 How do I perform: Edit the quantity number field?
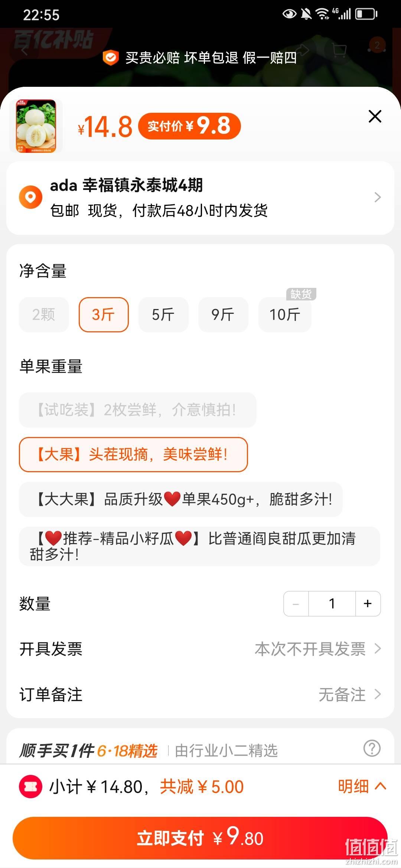tap(332, 604)
